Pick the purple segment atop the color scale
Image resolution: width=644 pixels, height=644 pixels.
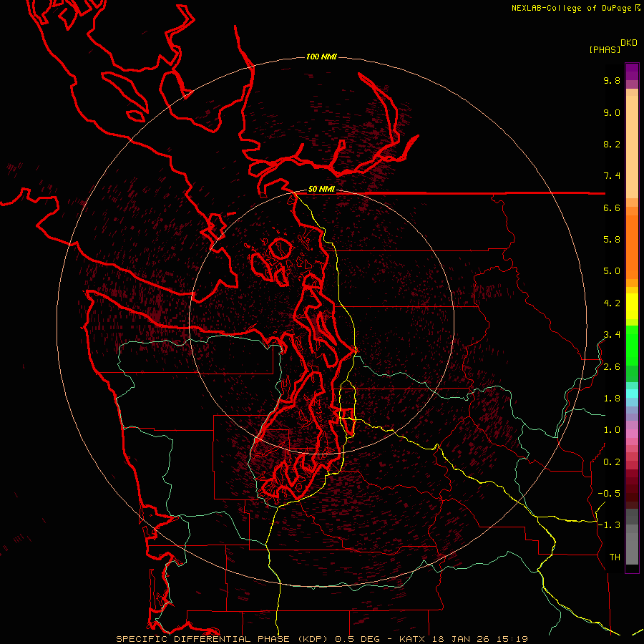tap(632, 72)
